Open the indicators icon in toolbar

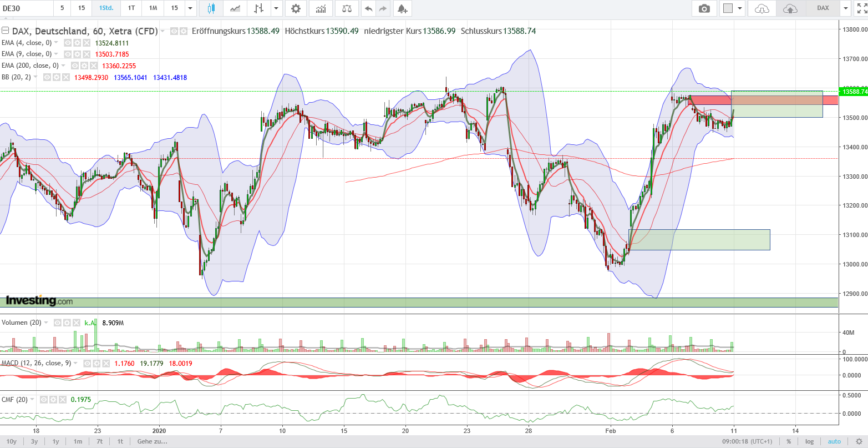click(x=321, y=8)
